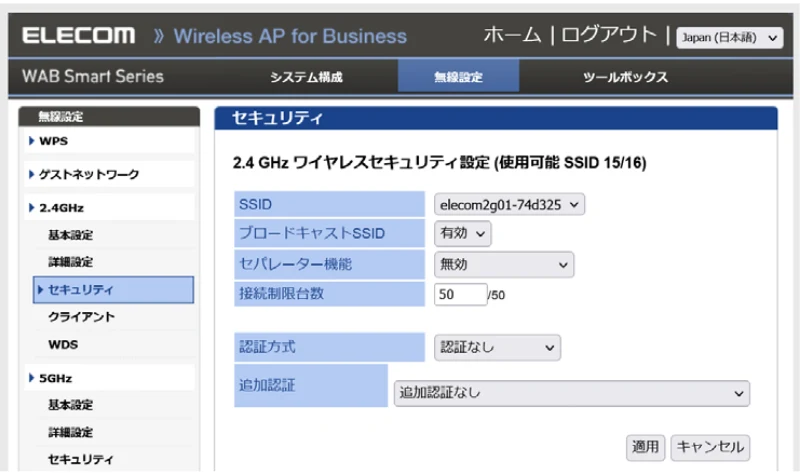Open 基本設定 under 2.4GHz
This screenshot has width=800, height=475.
tap(71, 235)
